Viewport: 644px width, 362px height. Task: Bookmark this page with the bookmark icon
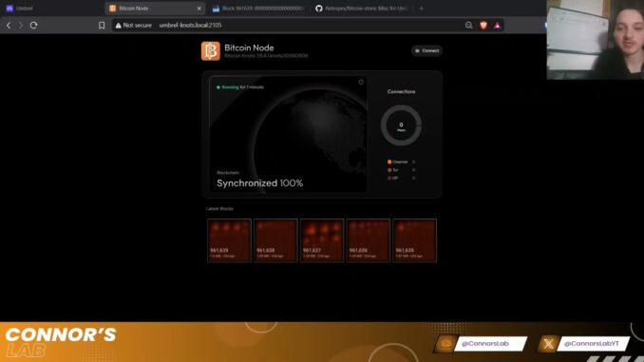[x=102, y=26]
